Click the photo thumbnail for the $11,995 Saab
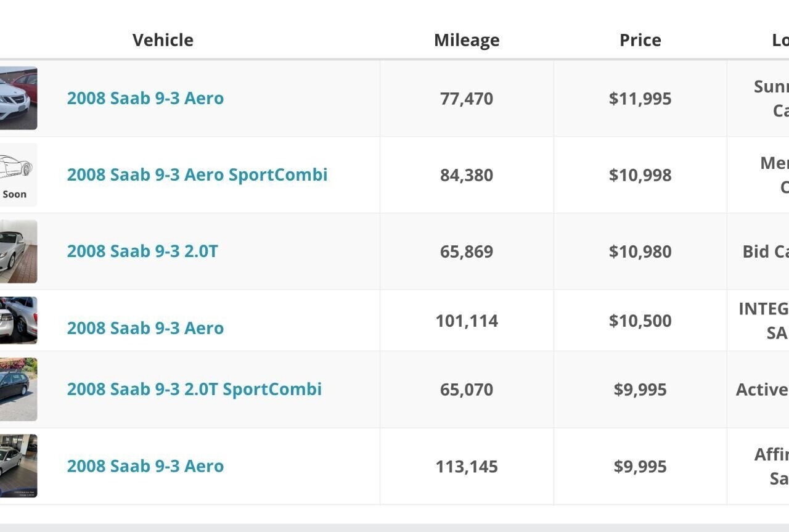789x532 pixels. pyautogui.click(x=18, y=99)
